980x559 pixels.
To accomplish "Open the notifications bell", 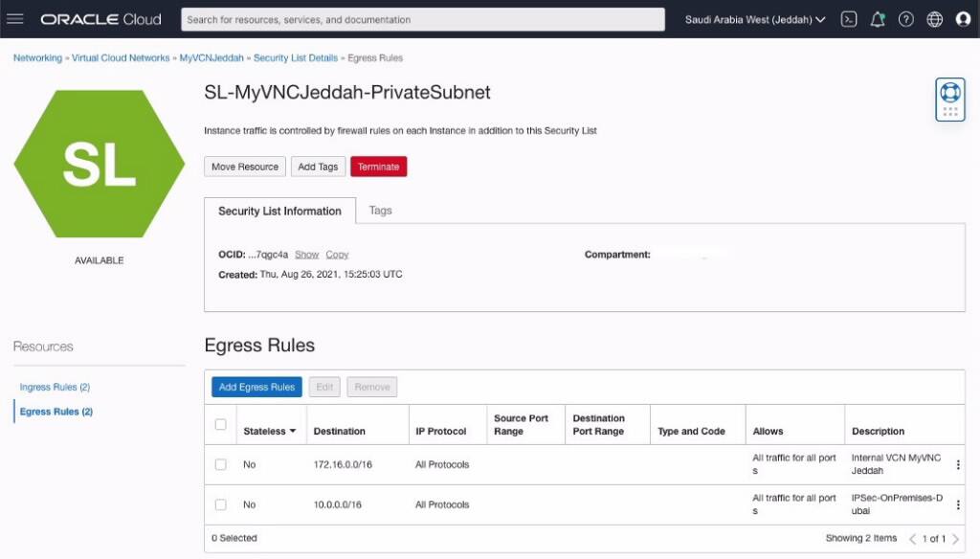I will click(x=878, y=18).
